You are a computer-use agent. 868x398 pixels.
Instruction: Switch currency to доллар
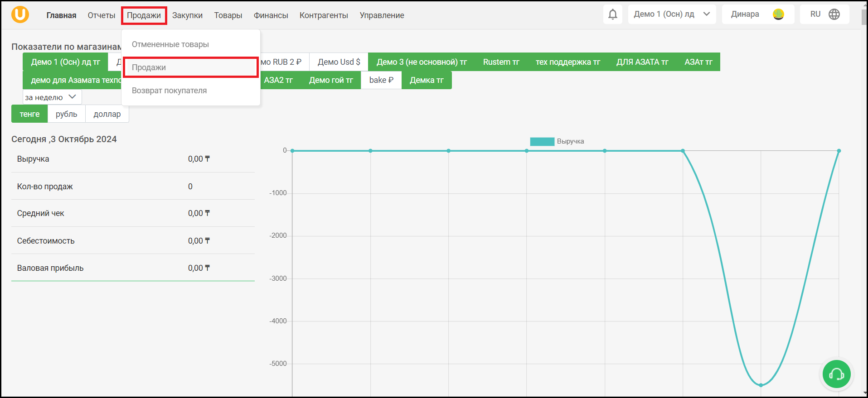pos(107,114)
